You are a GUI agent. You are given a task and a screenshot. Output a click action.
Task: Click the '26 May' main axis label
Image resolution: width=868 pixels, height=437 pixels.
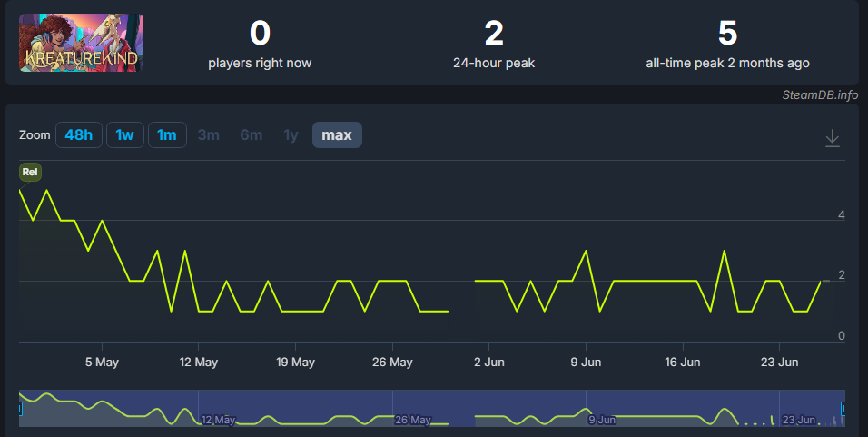[392, 363]
